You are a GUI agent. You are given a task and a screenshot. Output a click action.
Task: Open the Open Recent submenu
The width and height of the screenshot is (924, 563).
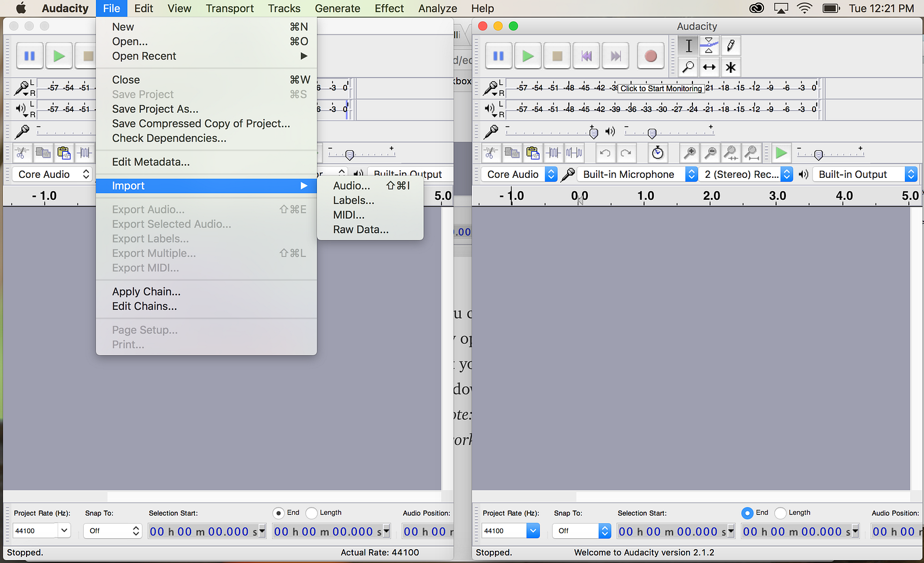(x=206, y=56)
